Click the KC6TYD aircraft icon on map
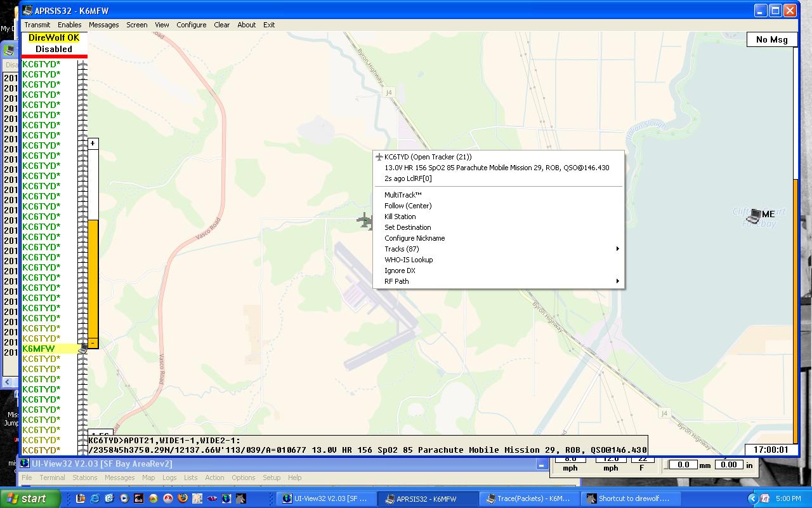The image size is (812, 508). click(365, 221)
